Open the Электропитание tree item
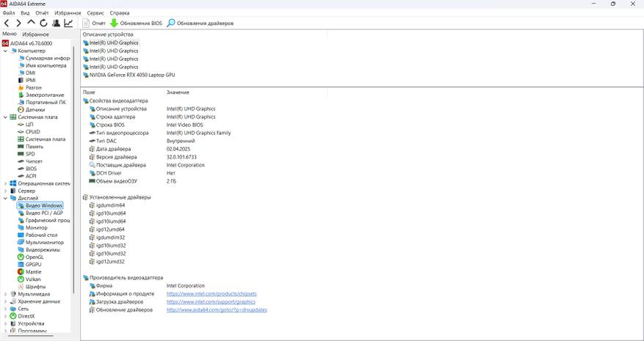The image size is (644, 341). [x=41, y=95]
